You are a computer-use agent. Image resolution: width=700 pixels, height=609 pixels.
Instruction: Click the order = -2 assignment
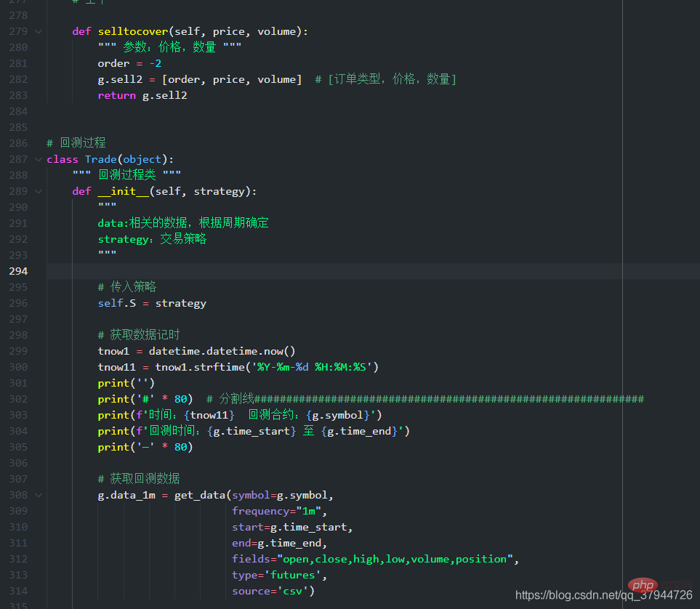click(129, 63)
